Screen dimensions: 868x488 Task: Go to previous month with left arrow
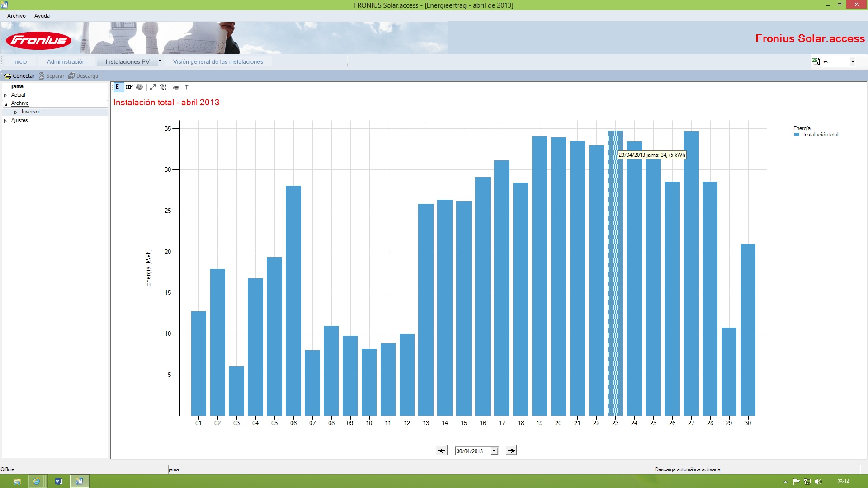(x=442, y=450)
